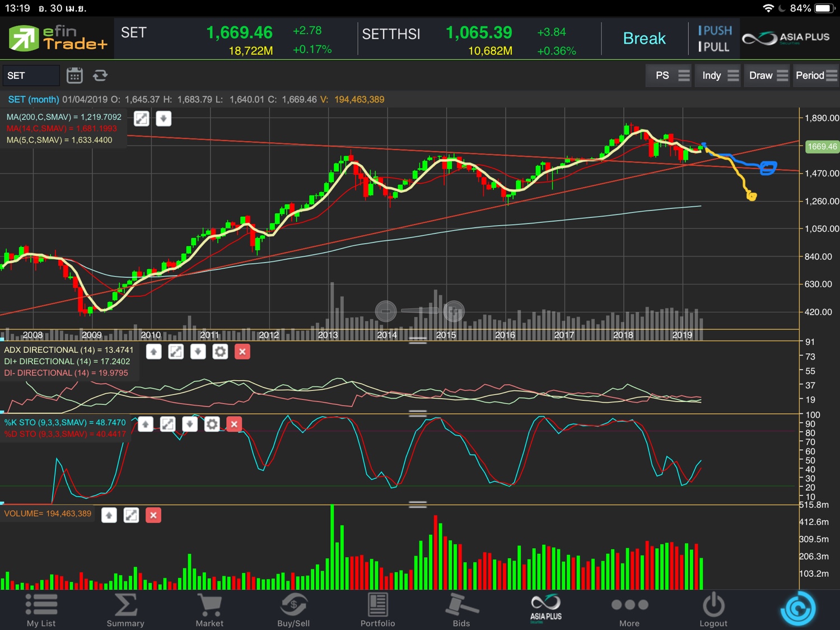Close the Volume indicator panel
The image size is (840, 630).
point(153,515)
